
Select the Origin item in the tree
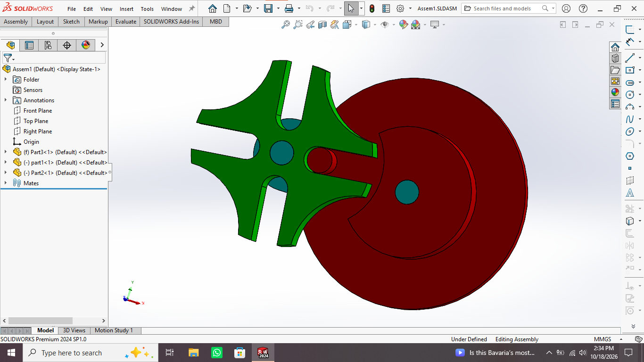[31, 141]
